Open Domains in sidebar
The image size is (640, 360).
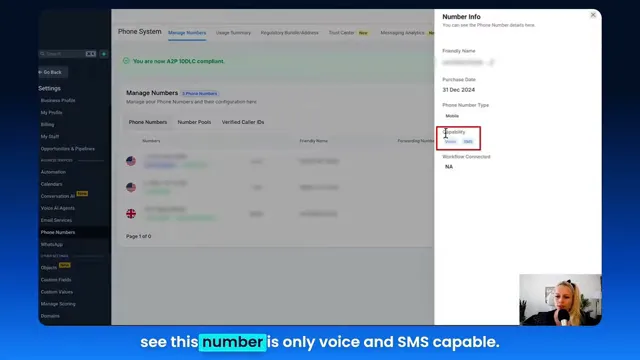[x=50, y=316]
